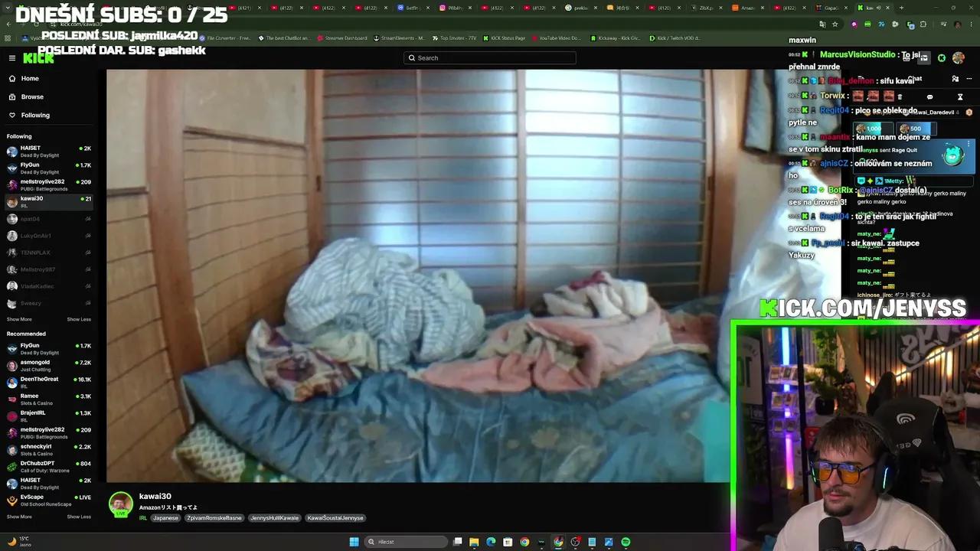Open Streamer Dashboard bookmark

pos(342,38)
